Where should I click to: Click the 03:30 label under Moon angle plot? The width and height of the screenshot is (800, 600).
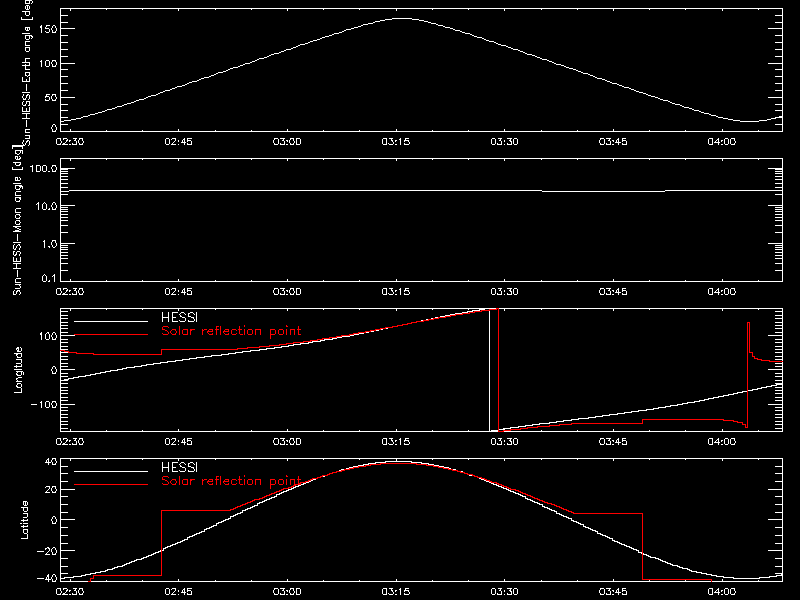[x=505, y=291]
